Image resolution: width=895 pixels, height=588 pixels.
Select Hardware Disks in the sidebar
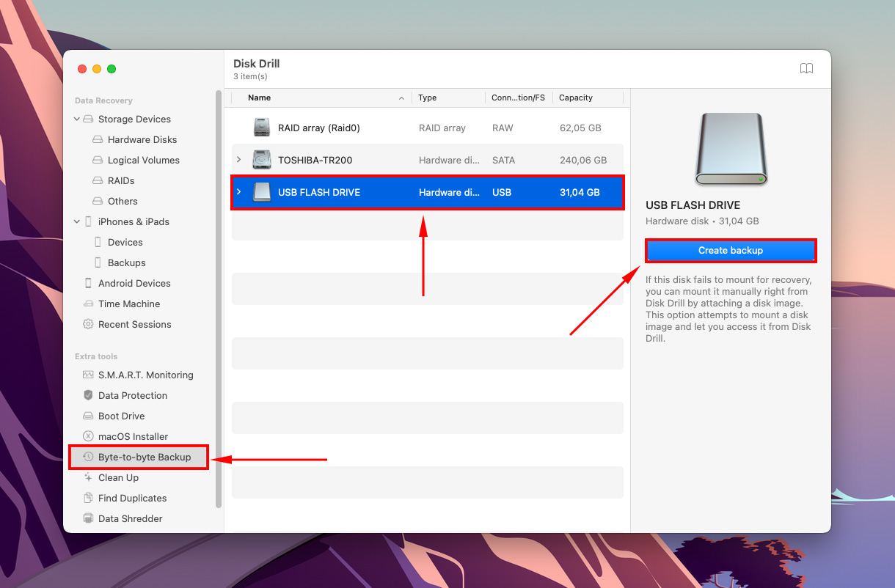tap(142, 139)
